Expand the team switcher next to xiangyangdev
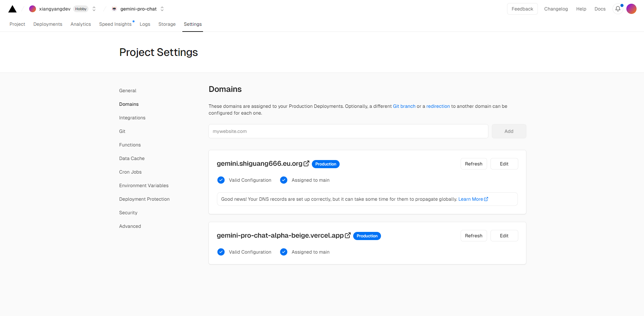 point(94,9)
